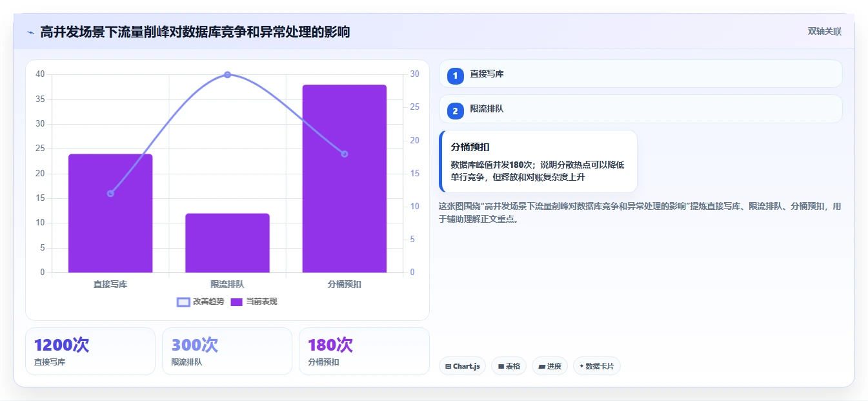Click the 数据卡片 tag
868x401 pixels.
pos(597,366)
